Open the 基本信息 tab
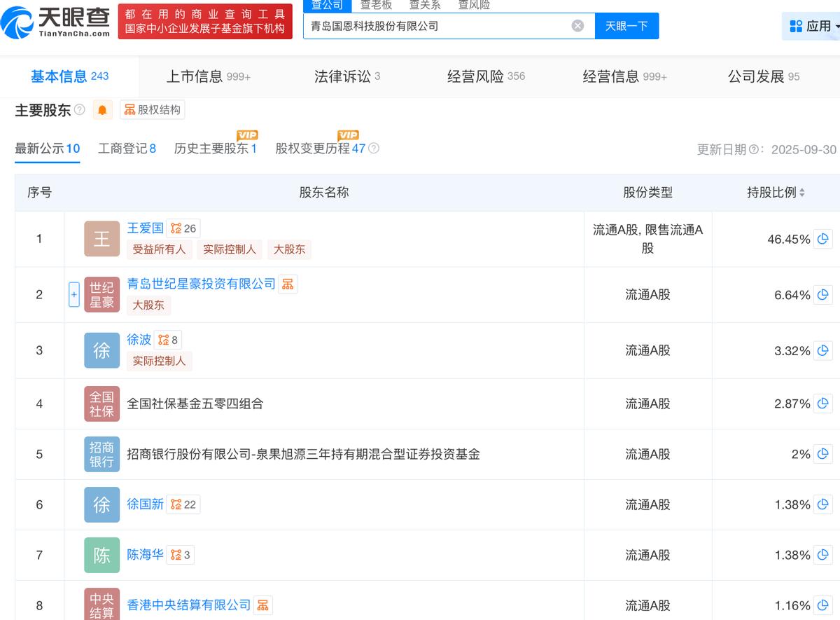The image size is (840, 620). [69, 76]
